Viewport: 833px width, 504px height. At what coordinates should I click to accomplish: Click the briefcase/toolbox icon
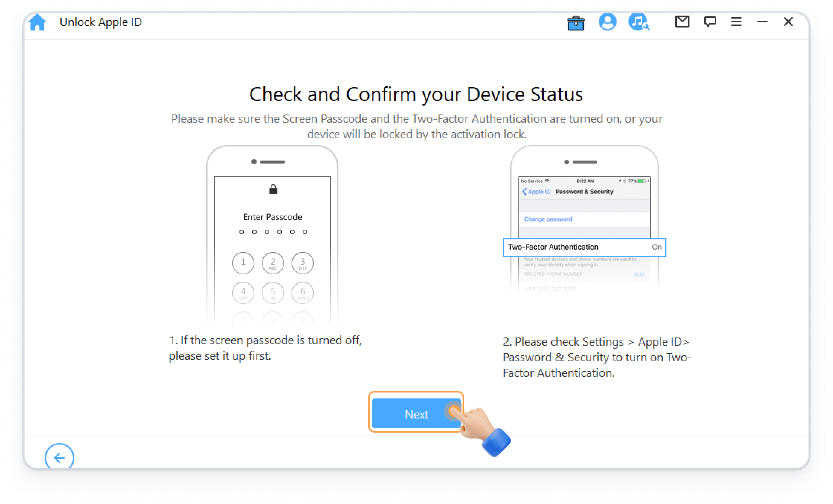[x=575, y=23]
